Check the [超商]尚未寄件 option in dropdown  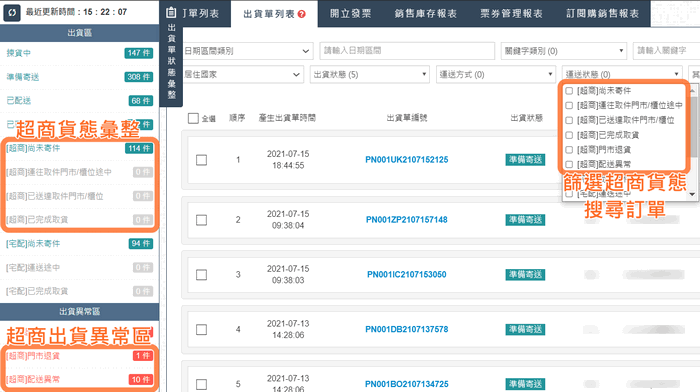click(569, 91)
